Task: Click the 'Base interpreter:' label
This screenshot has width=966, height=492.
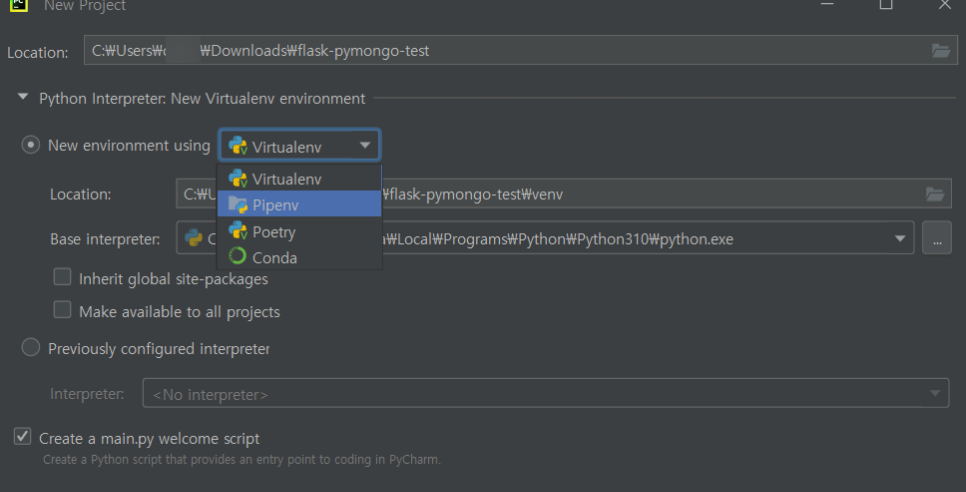Action: 105,239
